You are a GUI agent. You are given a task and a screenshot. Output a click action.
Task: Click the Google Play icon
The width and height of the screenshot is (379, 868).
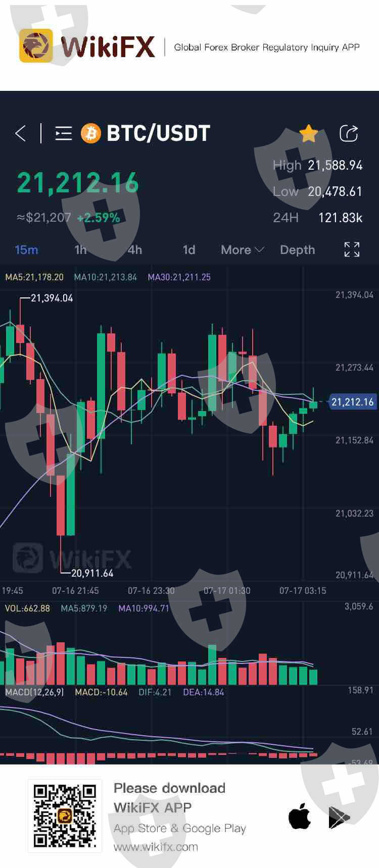[339, 818]
